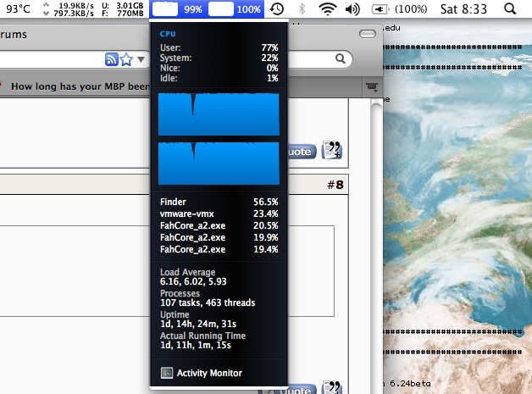Click the RSS feed icon in address bar
Screen dimensions: 532x394
point(111,59)
